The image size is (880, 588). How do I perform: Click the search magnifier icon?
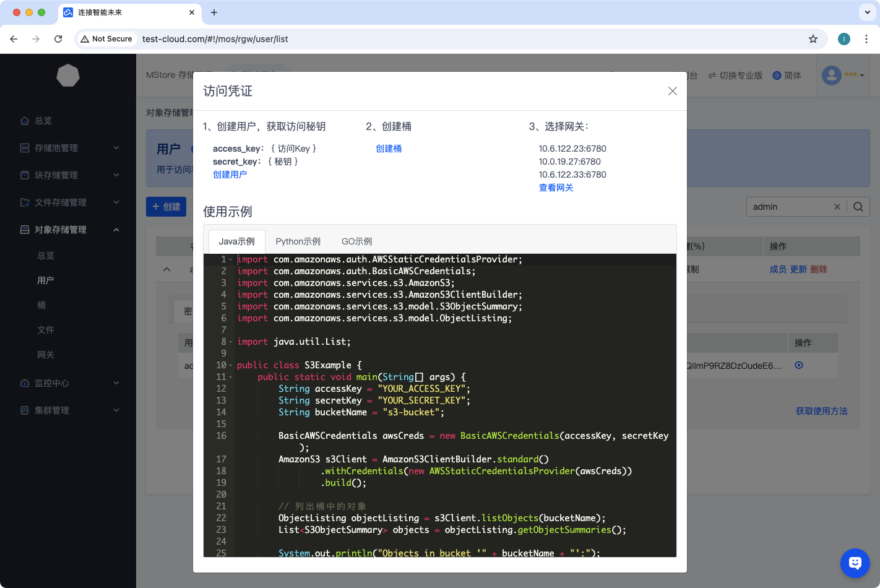click(858, 207)
